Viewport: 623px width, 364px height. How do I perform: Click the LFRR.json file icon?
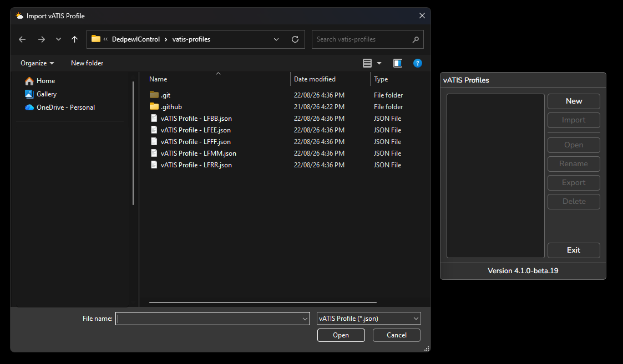(154, 165)
